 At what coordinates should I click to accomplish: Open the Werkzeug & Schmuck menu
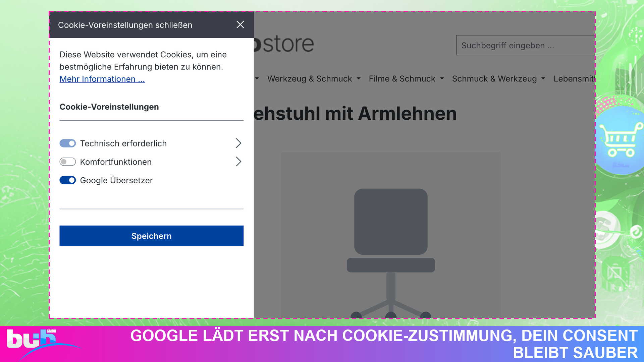pyautogui.click(x=310, y=79)
